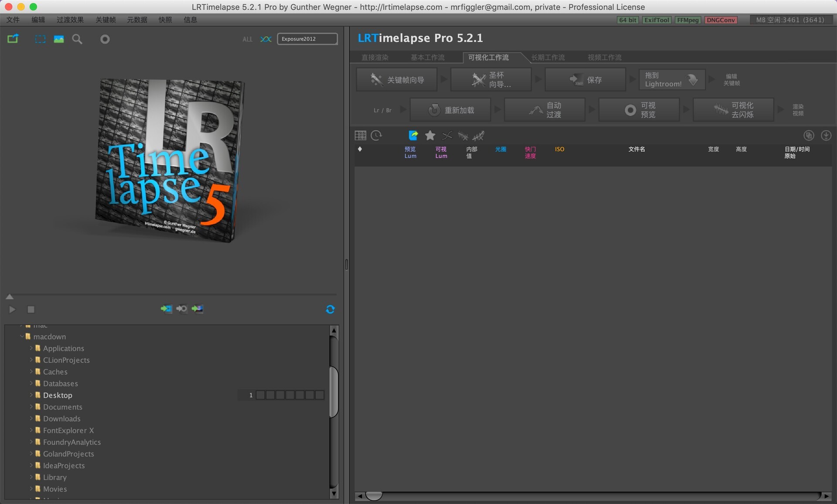Click the 可视预览 button

[639, 110]
